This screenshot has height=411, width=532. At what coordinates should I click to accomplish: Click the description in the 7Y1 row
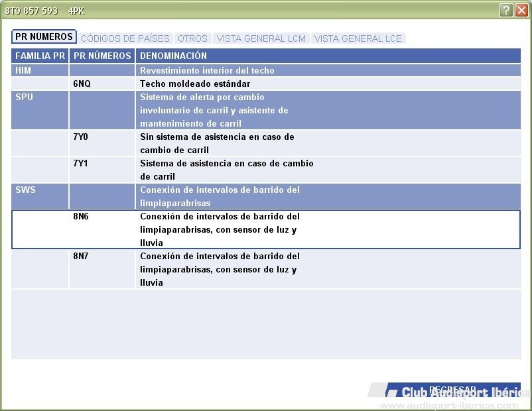pos(227,170)
